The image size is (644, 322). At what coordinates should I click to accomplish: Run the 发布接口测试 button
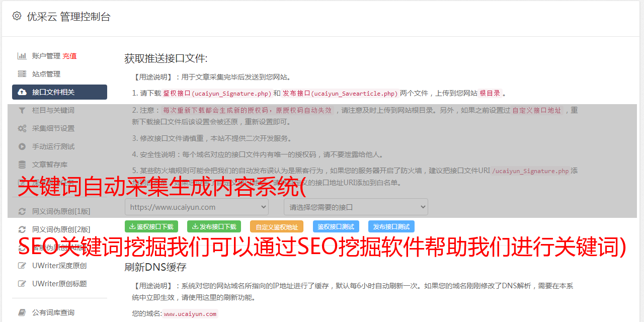pos(391,226)
